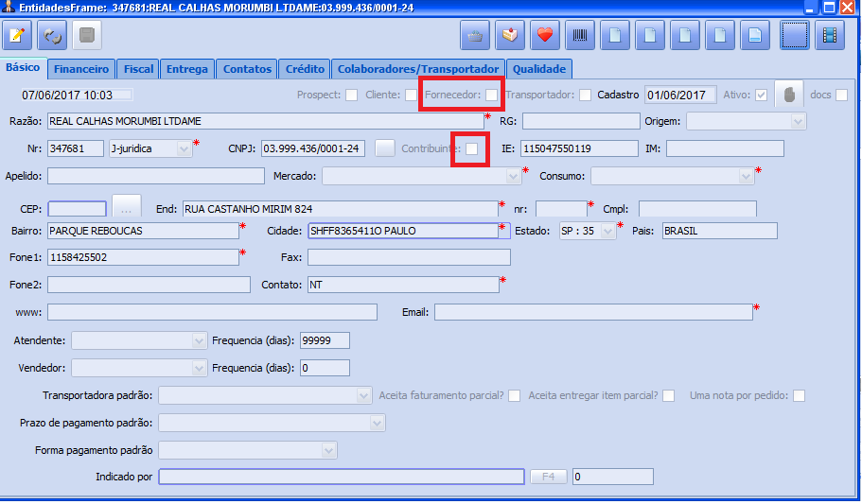Click the film strip toolbar icon
This screenshot has width=862, height=504.
[x=830, y=36]
